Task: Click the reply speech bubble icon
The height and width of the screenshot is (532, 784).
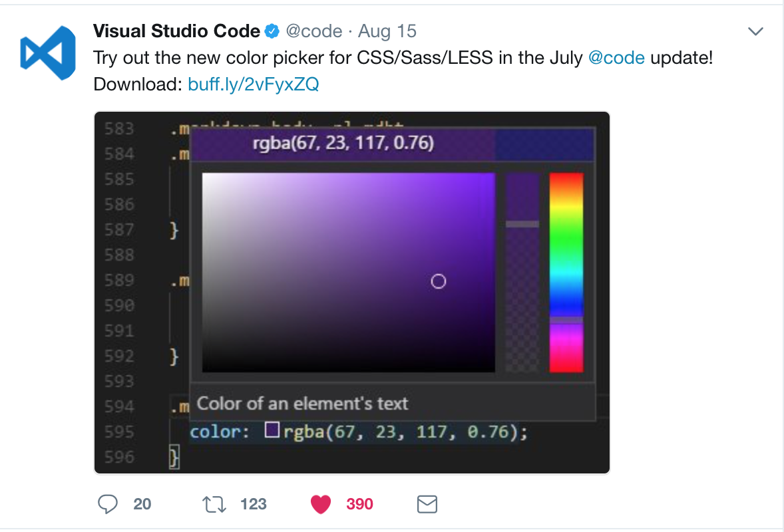Action: pos(108,504)
